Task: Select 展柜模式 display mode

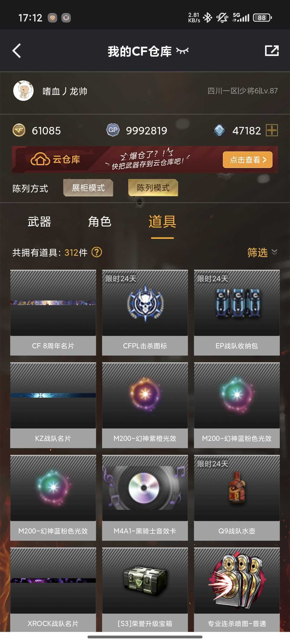Action: tap(88, 188)
